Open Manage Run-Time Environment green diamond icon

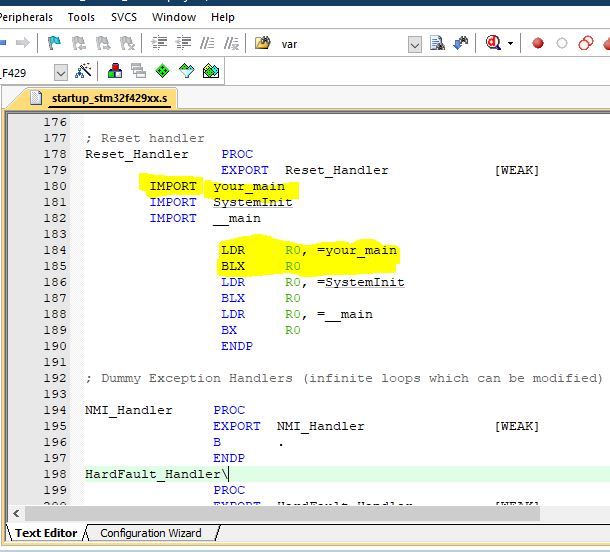(162, 72)
